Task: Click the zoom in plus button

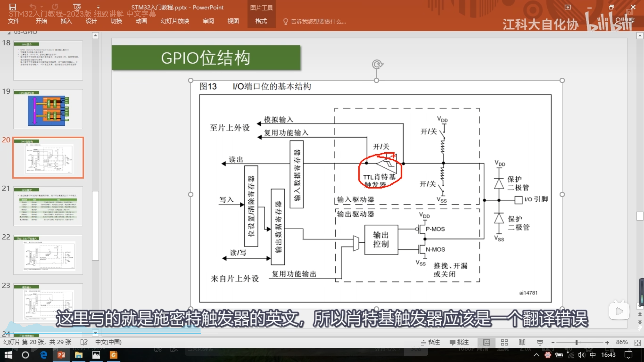Action: [607, 342]
